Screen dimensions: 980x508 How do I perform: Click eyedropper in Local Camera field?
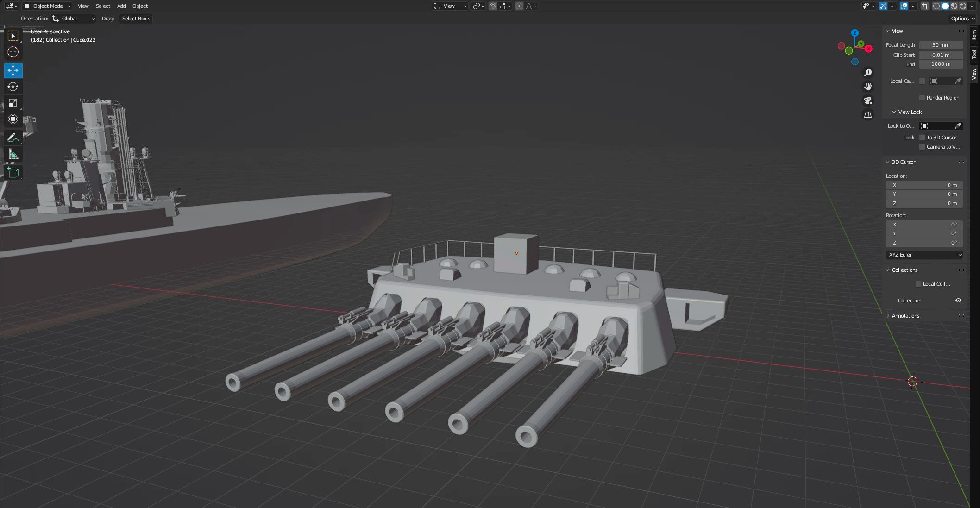pyautogui.click(x=958, y=81)
